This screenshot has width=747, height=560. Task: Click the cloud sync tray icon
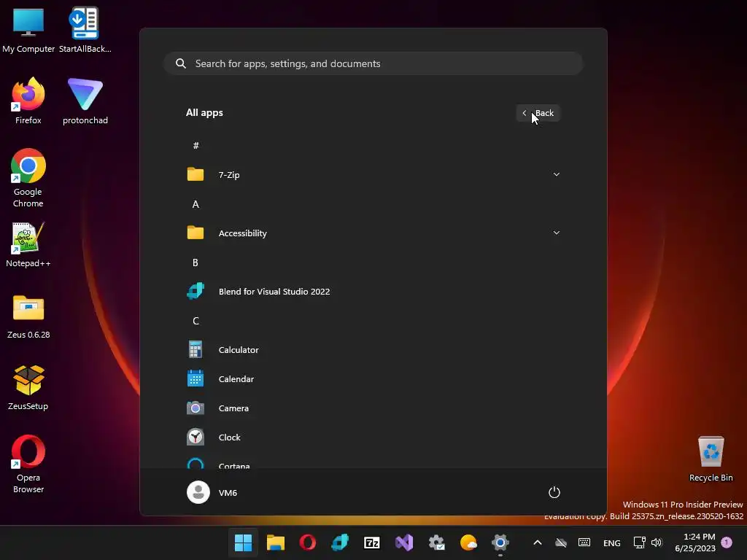click(x=561, y=542)
